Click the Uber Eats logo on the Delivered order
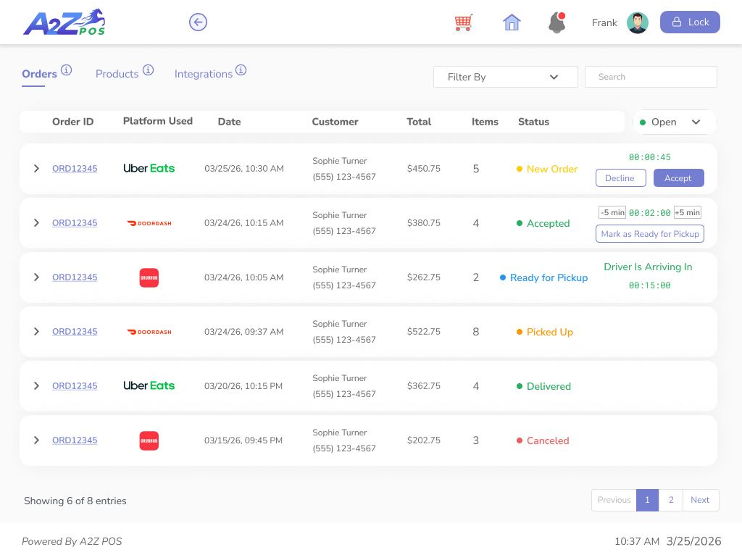Viewport: 742px width, 560px height. point(149,385)
